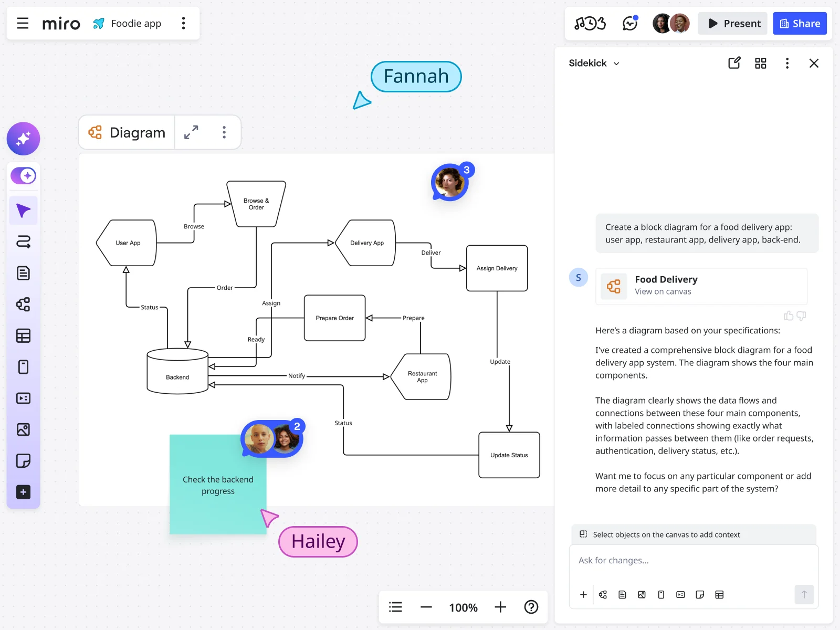
Task: Open the add more tools plus icon
Action: 23,492
